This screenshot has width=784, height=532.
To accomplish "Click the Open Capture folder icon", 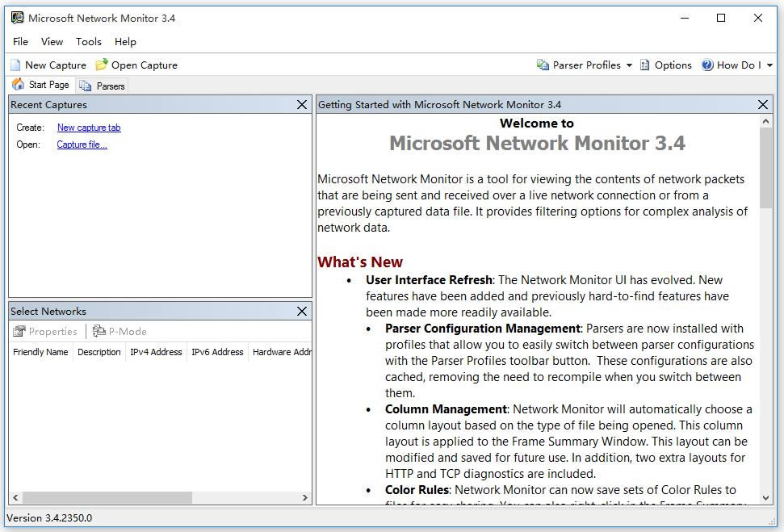I will (102, 65).
